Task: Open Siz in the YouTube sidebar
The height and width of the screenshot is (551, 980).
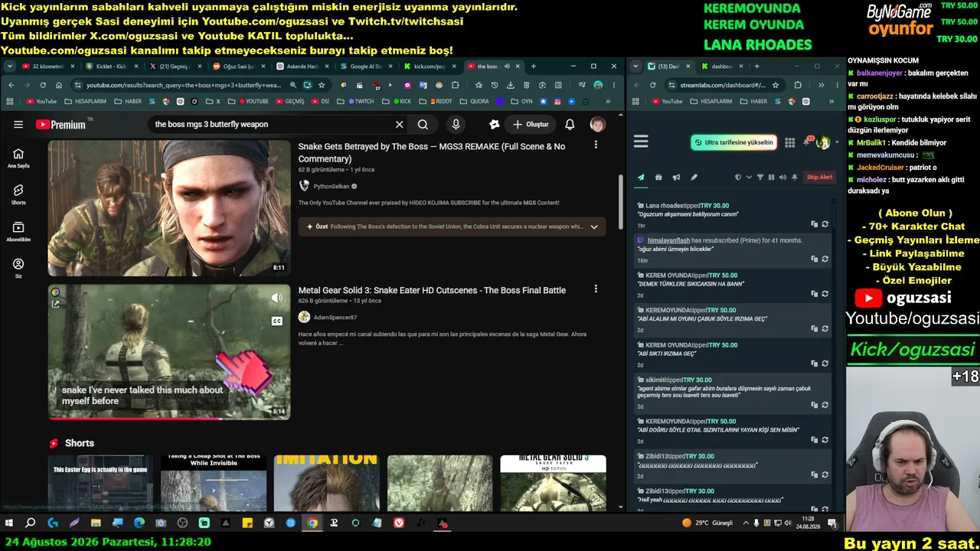Action: [x=18, y=269]
